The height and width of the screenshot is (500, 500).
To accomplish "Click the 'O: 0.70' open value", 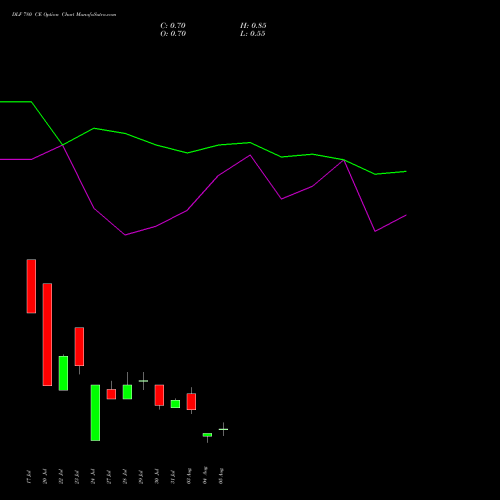I will 173,34.
